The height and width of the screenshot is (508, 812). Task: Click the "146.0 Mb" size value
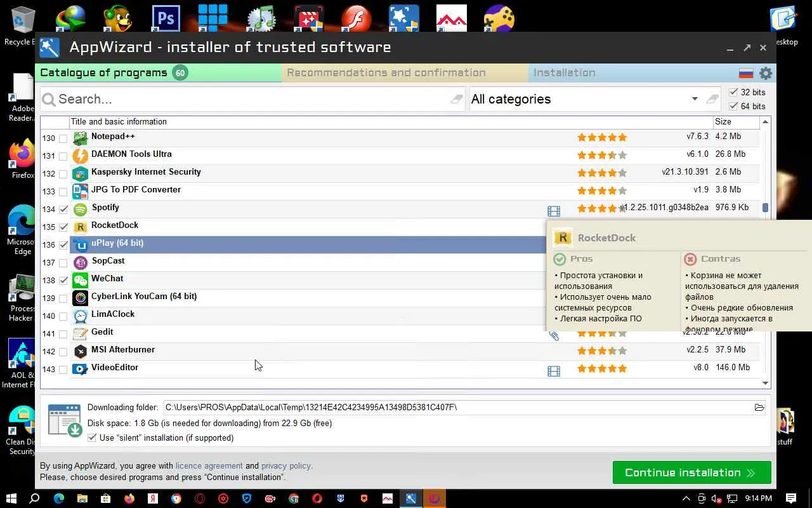click(733, 368)
